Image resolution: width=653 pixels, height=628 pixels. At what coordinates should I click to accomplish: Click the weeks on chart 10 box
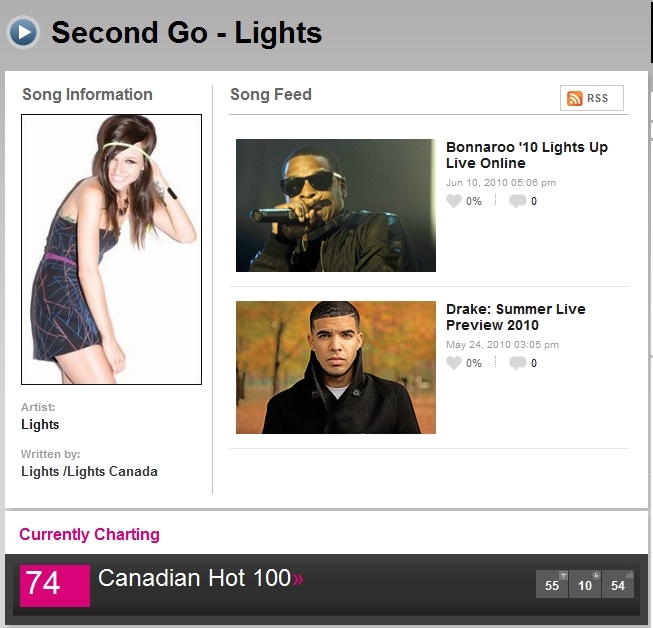(x=585, y=584)
